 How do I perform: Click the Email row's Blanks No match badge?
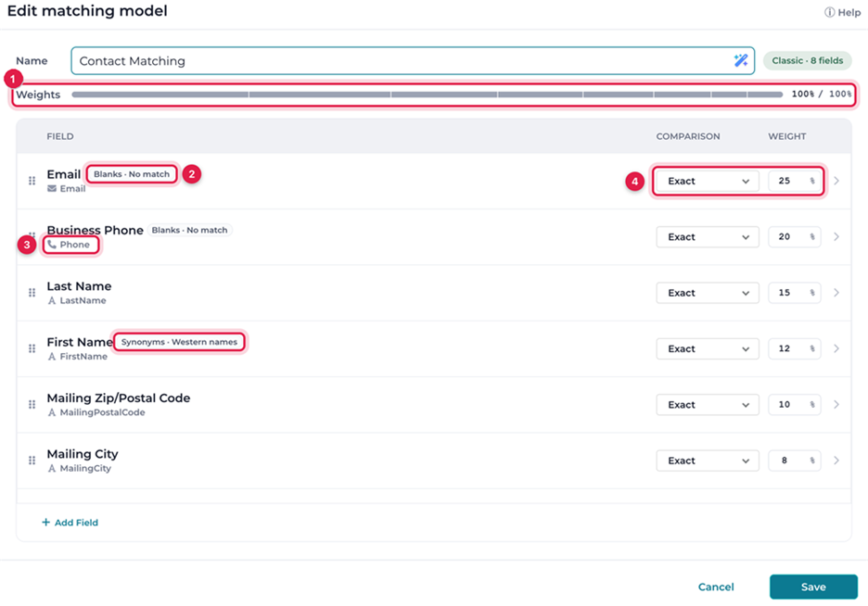coord(132,174)
